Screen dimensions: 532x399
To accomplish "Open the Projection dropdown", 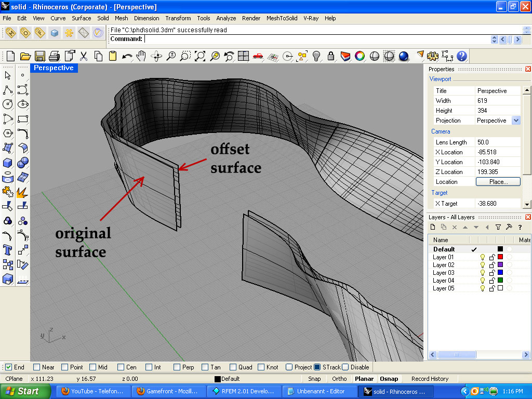I will coord(515,121).
